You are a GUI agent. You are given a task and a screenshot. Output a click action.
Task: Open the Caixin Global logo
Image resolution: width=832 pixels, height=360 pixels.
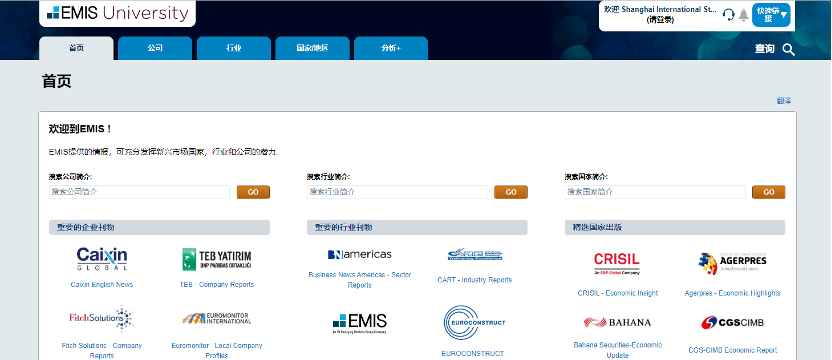click(101, 259)
